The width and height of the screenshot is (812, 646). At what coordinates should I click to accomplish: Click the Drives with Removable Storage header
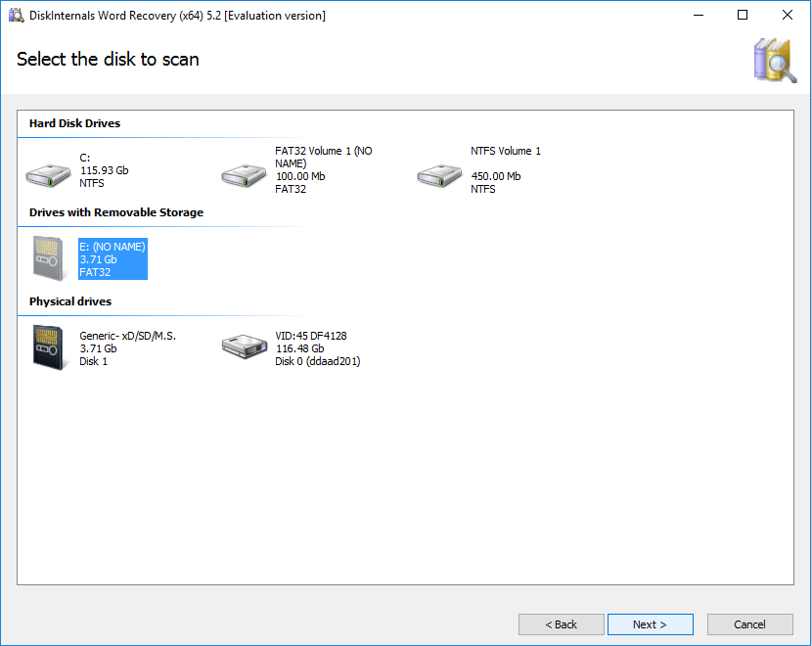pos(115,212)
